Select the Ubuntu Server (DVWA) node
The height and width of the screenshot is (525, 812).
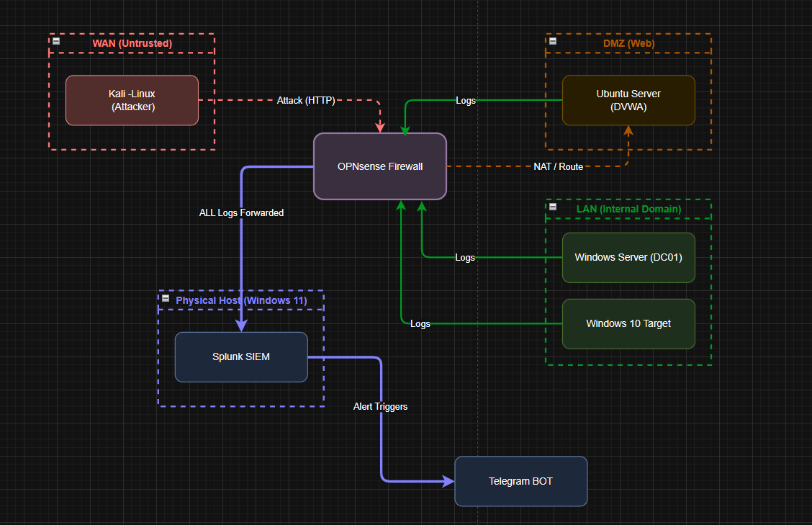(628, 100)
